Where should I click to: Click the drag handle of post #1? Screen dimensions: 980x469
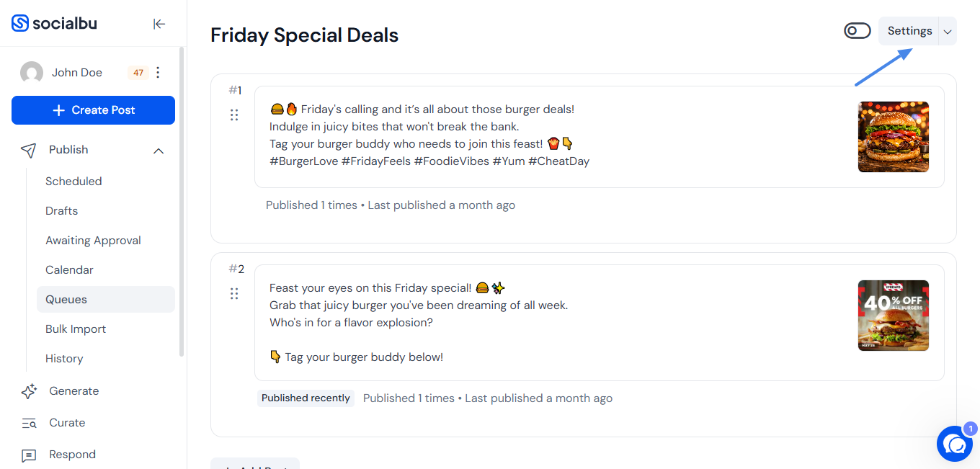coord(234,115)
